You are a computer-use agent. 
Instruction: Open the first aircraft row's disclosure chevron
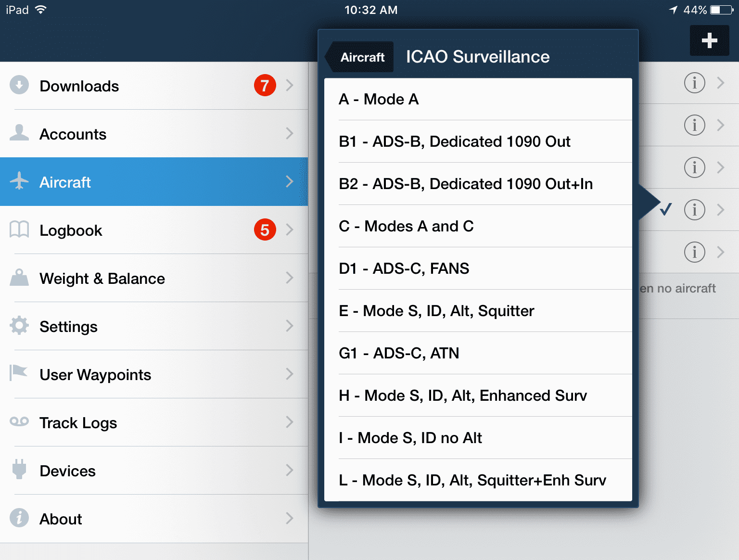[720, 83]
